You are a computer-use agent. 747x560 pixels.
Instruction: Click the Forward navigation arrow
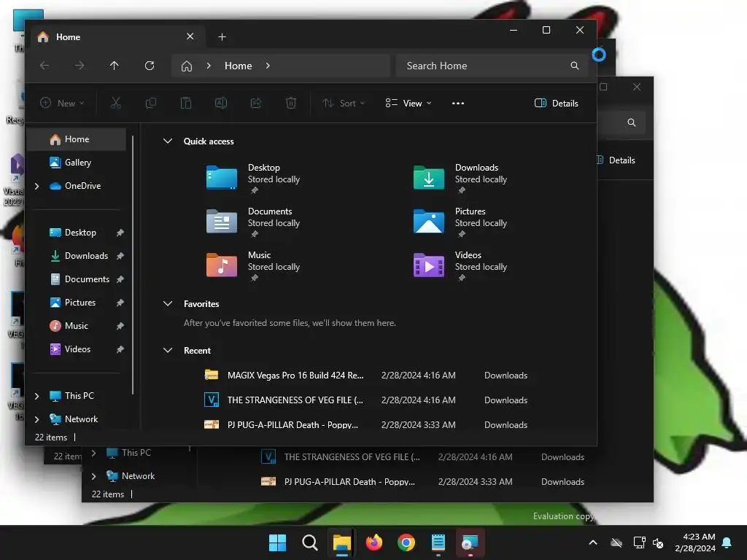point(79,66)
